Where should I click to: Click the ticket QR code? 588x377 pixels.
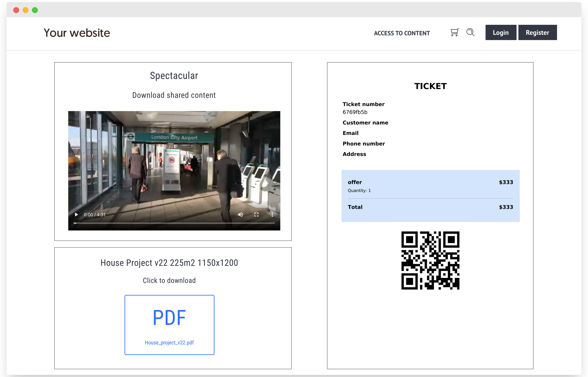point(430,260)
